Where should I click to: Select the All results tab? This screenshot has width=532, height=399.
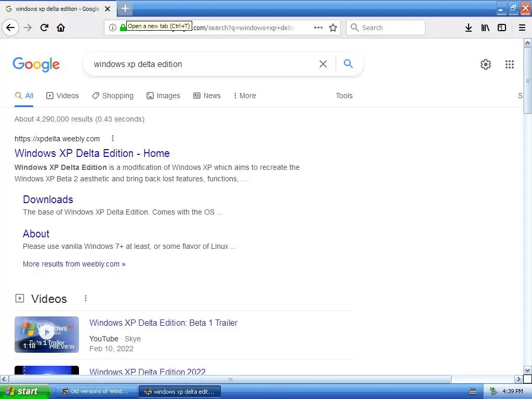[24, 96]
